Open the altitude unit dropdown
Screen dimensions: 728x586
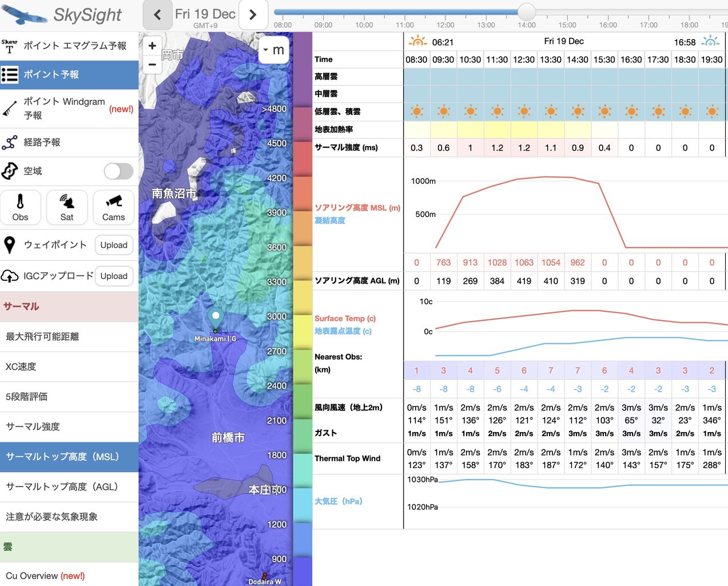(x=274, y=50)
